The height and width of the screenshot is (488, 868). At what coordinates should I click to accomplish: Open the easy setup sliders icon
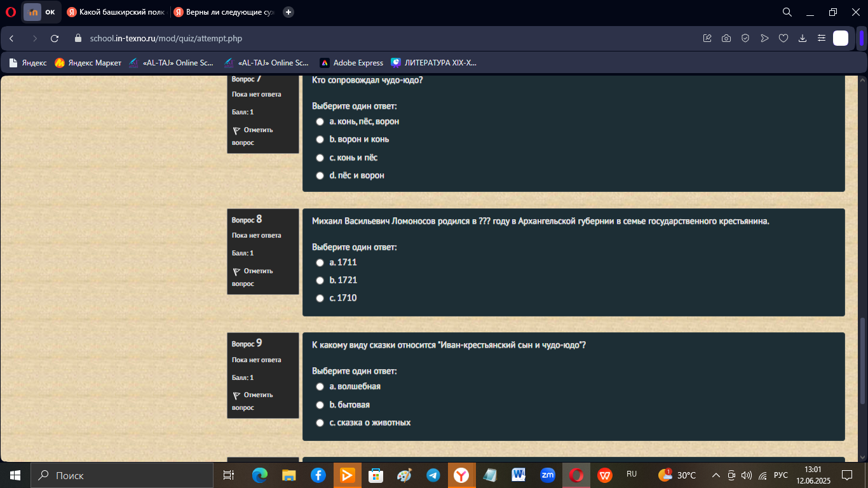tap(822, 38)
